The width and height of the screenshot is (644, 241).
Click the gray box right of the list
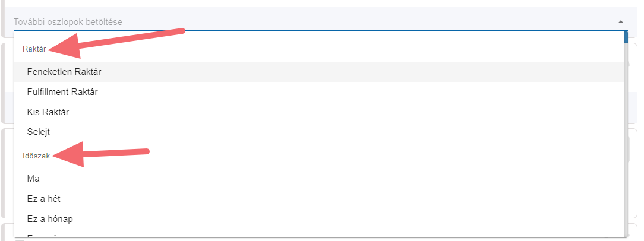(x=632, y=148)
